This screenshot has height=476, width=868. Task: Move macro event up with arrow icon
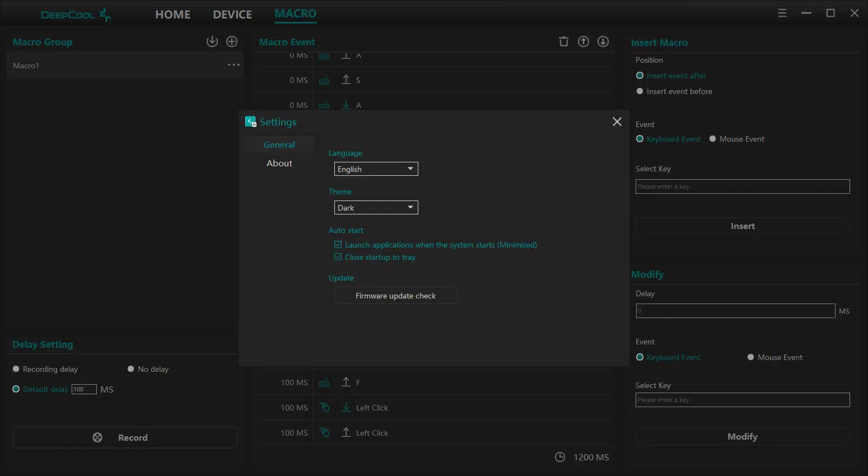584,41
